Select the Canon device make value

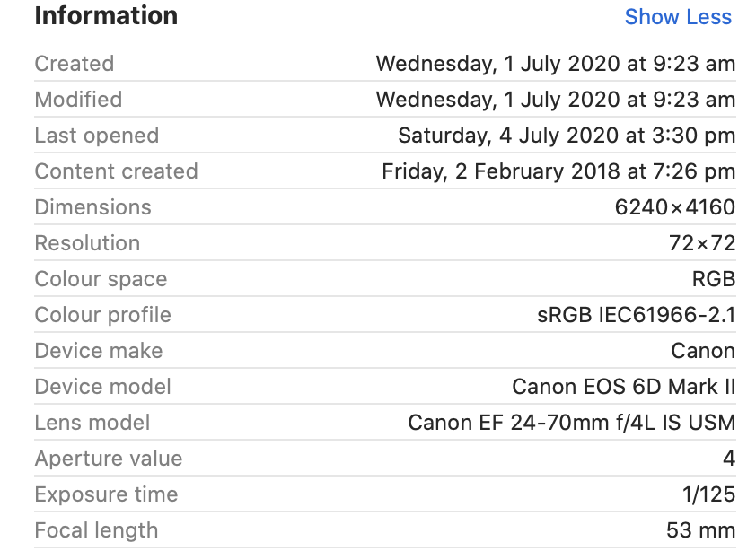coord(703,351)
